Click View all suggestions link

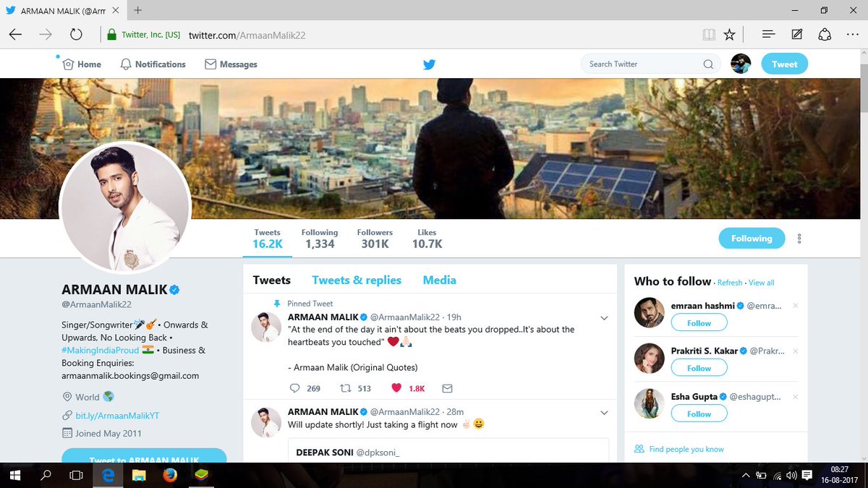(x=762, y=283)
